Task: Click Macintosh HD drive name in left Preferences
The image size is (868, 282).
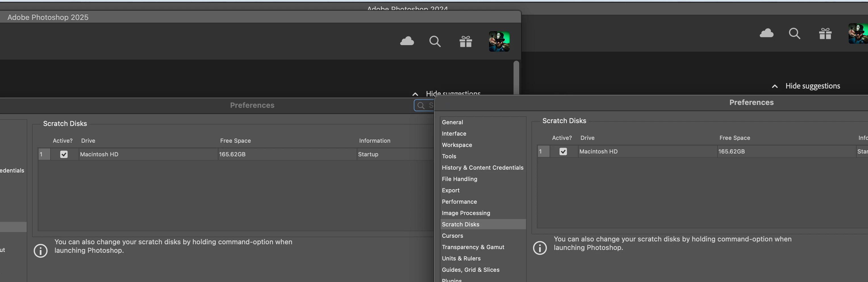Action: (99, 154)
